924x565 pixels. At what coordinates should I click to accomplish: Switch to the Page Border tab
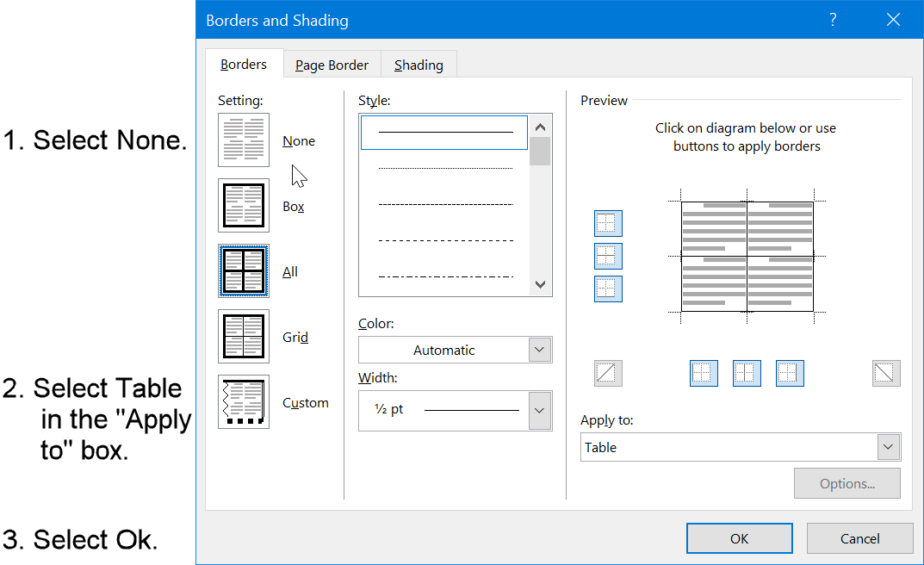332,64
